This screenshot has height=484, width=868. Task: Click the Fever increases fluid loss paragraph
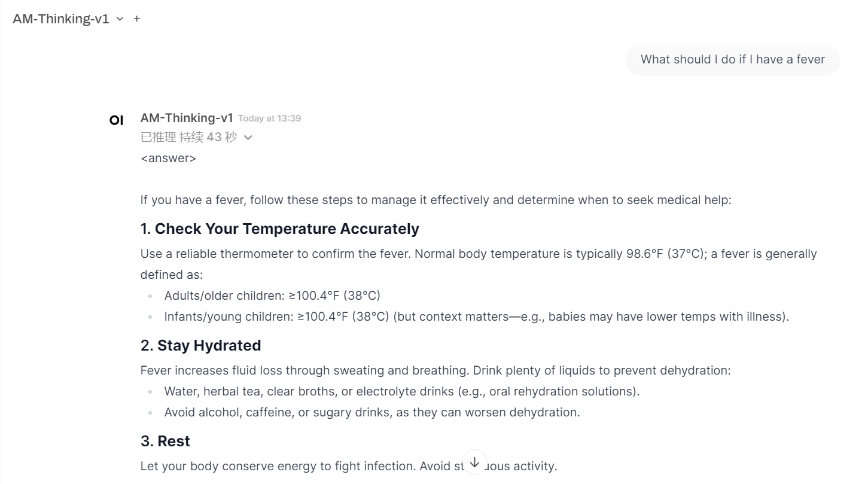[435, 371]
